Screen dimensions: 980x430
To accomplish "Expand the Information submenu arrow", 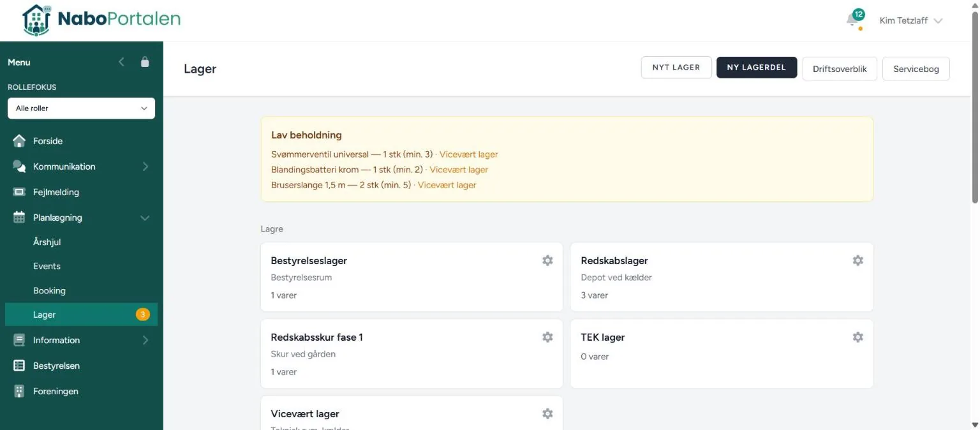I will point(145,340).
